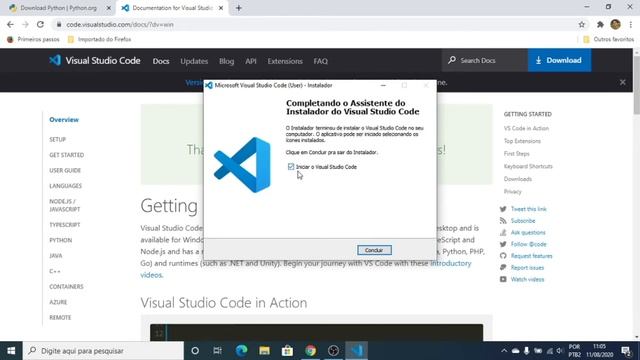Open the VS Code in Action link
Screen dimensions: 640x360
click(x=526, y=128)
